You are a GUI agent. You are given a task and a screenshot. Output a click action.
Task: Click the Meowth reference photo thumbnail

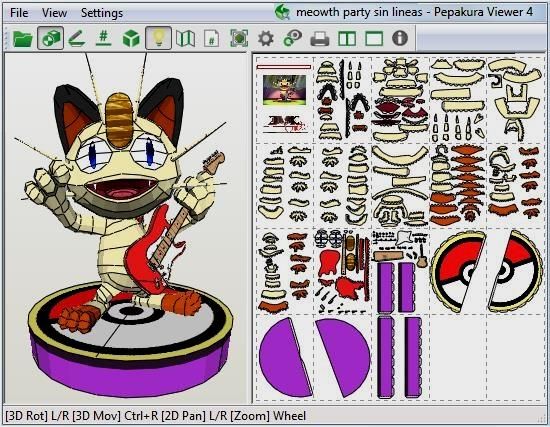[284, 90]
